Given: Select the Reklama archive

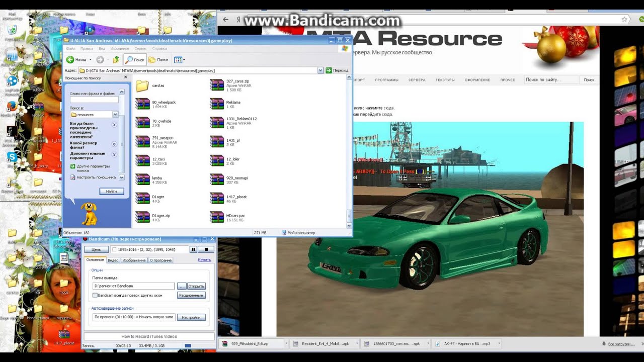Looking at the screenshot, I should [226, 104].
